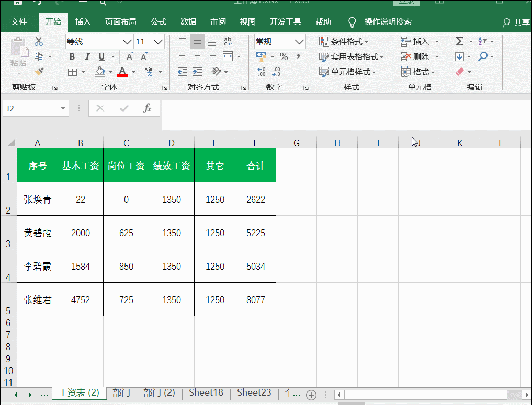
Task: Click the Copy icon in clipboard group
Action: click(x=39, y=56)
